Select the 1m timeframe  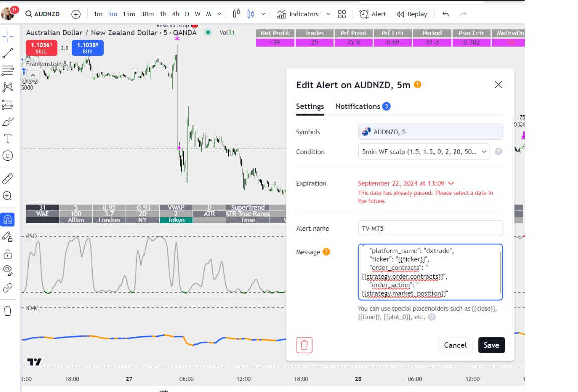point(98,14)
